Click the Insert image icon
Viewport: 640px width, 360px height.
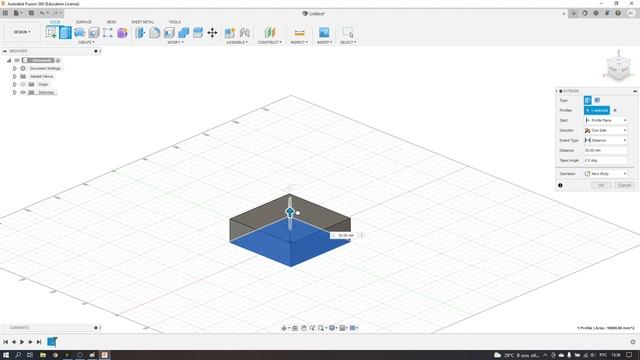tap(324, 32)
